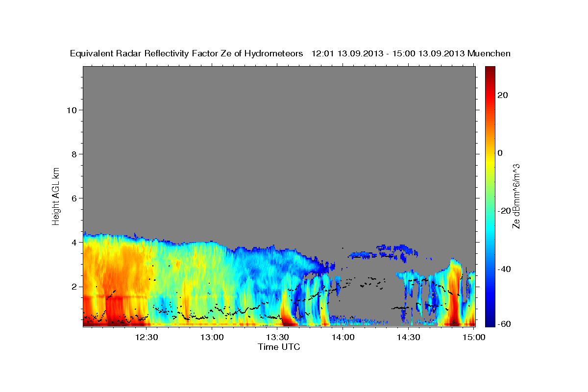Viewport: 588px width, 392px height.
Task: Click the date range text '12:01 13.09.2013 - 15:00 13.09.2013 Muenchen'
Action: pos(411,53)
